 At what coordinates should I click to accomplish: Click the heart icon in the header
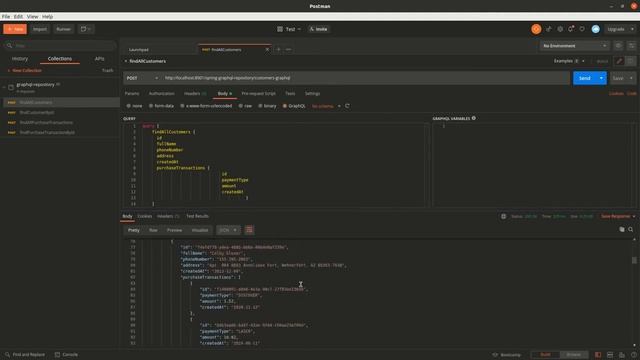click(x=582, y=29)
